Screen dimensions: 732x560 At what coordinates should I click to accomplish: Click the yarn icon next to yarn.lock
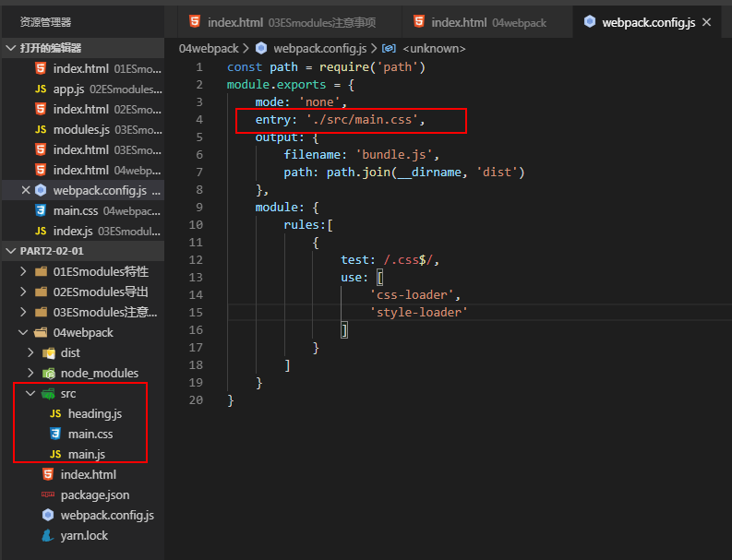(48, 535)
